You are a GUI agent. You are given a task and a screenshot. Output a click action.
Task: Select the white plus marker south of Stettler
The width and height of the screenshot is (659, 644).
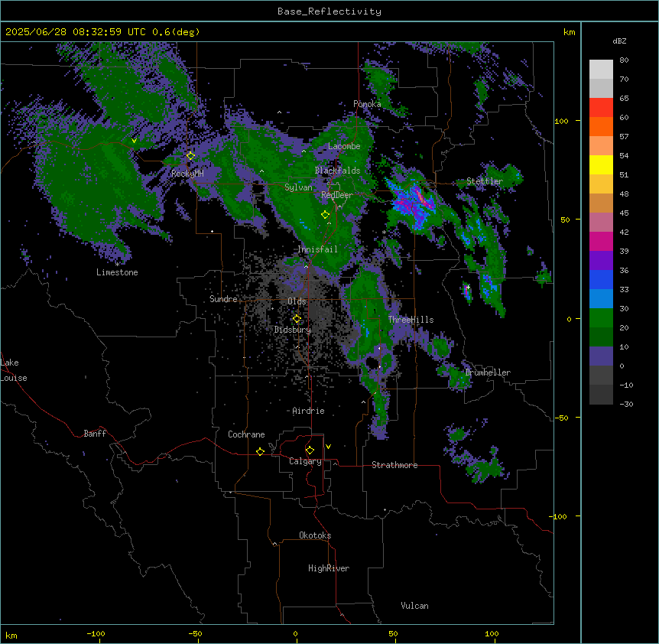pos(468,287)
